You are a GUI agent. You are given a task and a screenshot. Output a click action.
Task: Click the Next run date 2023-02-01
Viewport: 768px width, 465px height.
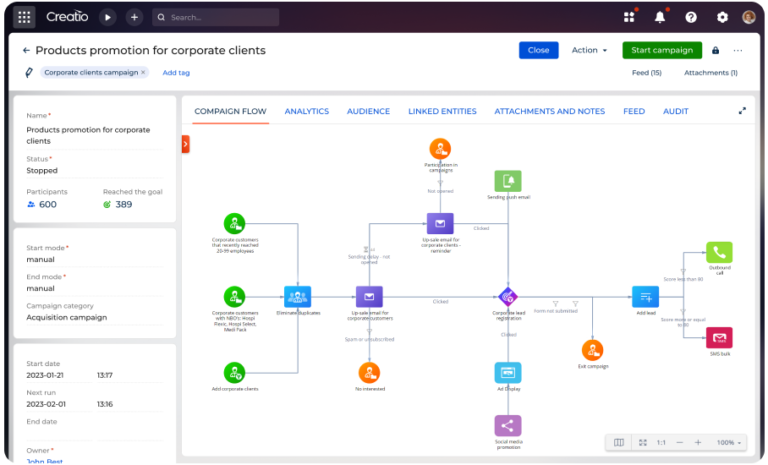click(59, 404)
